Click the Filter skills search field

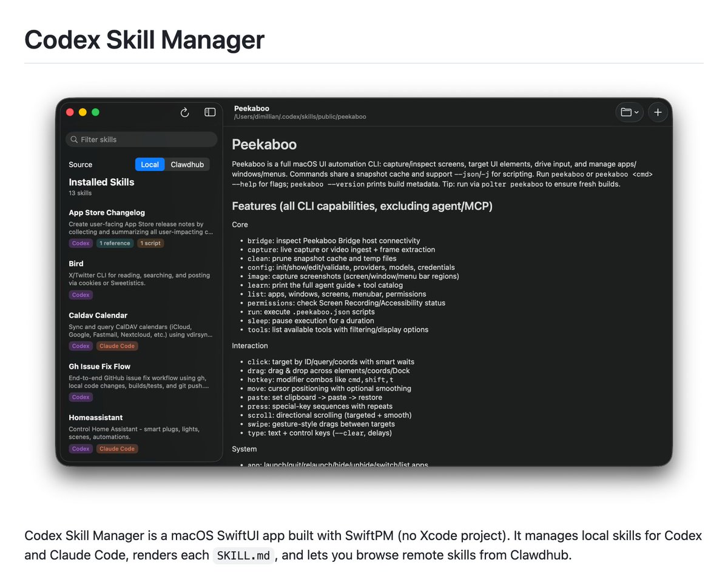(141, 139)
